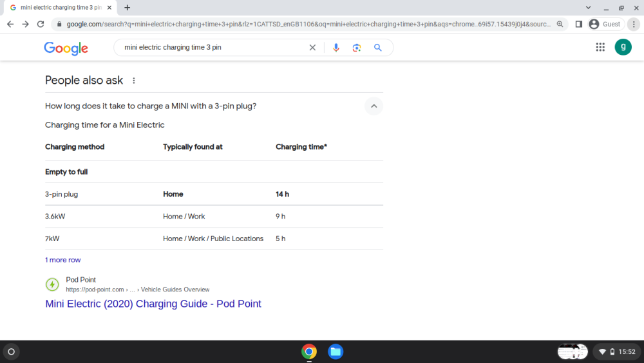Start a voice search with microphone
Screen dimensions: 644x363
336,48
